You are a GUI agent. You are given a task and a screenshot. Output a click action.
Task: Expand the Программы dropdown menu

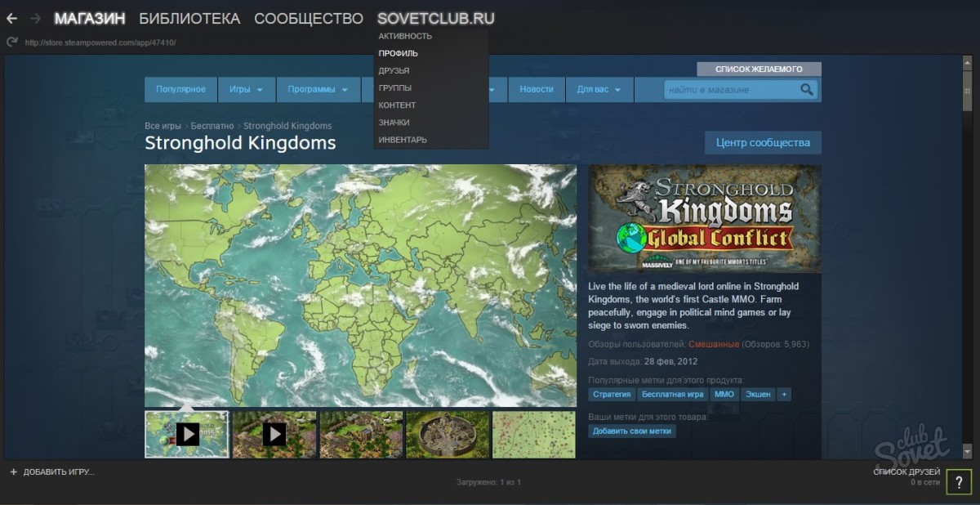point(318,90)
